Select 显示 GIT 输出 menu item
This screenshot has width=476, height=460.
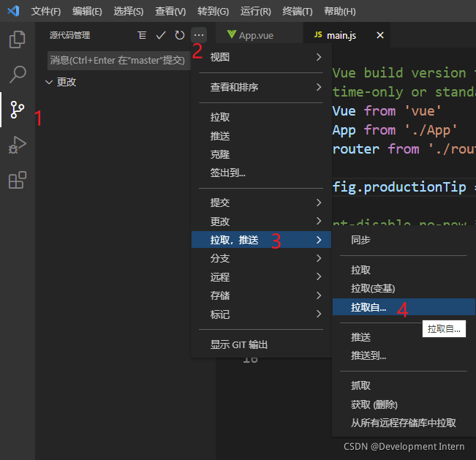click(x=261, y=344)
